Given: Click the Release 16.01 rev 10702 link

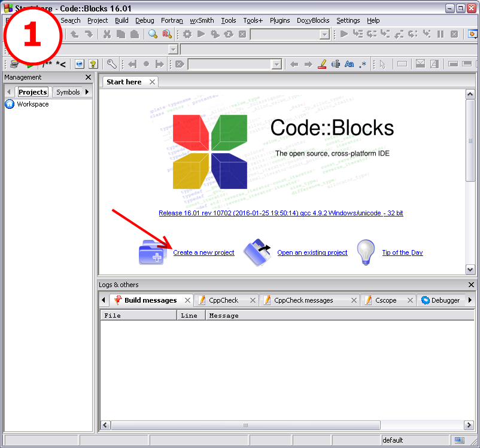Looking at the screenshot, I should [281, 213].
